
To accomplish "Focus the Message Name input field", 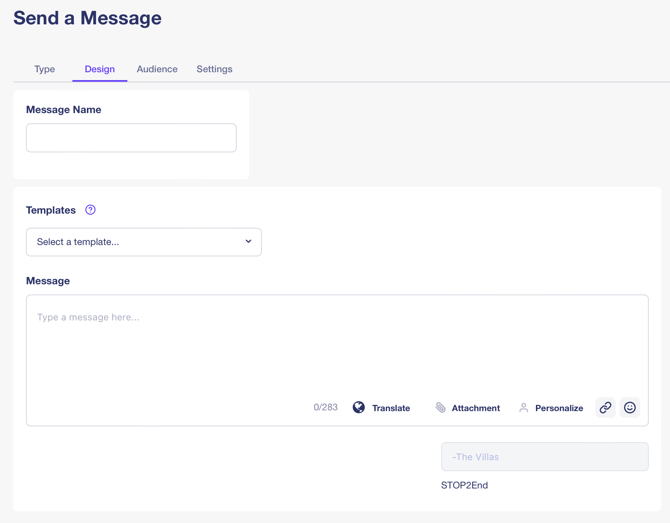I will point(131,138).
